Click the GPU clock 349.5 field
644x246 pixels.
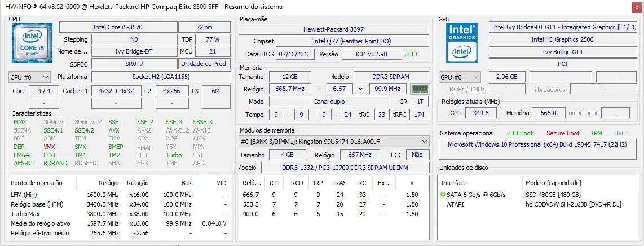pyautogui.click(x=481, y=112)
